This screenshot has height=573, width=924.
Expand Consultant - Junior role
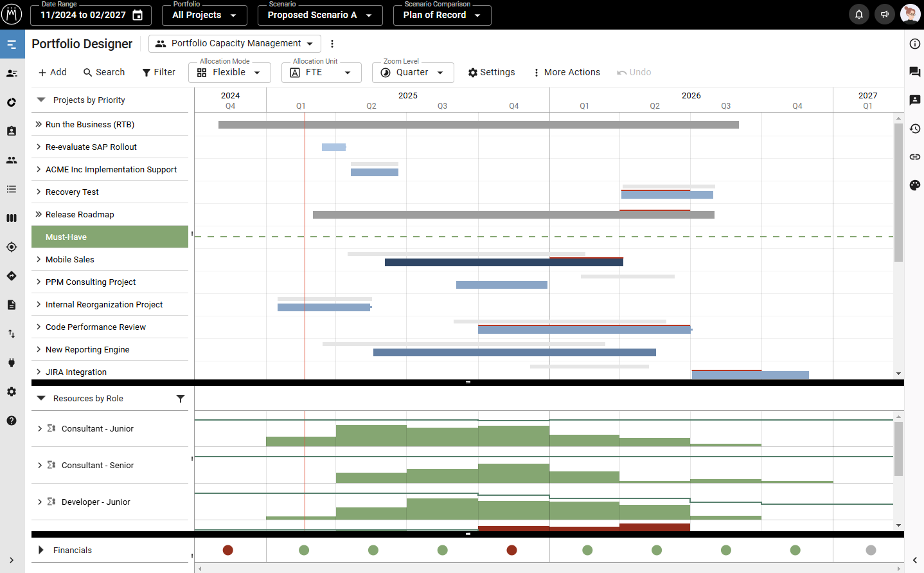click(40, 429)
